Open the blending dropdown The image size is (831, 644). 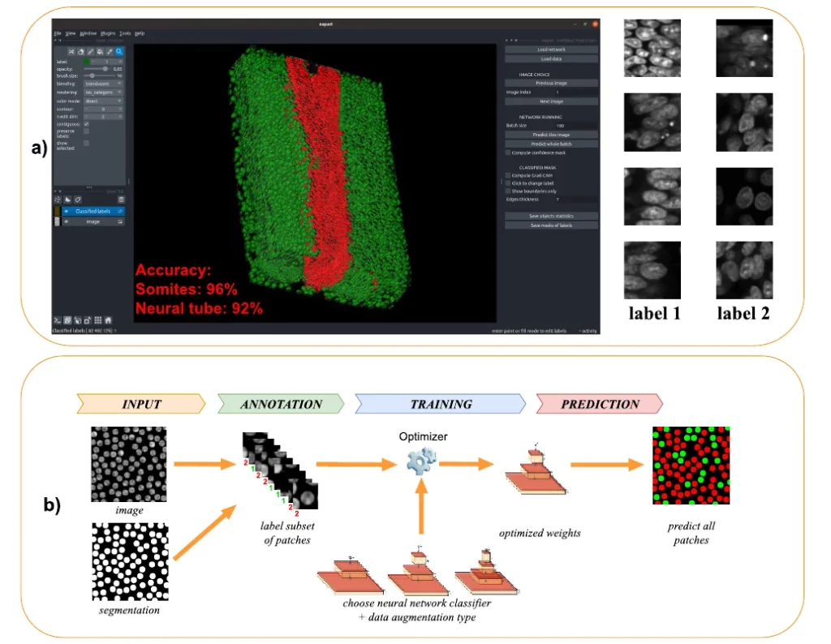click(103, 84)
